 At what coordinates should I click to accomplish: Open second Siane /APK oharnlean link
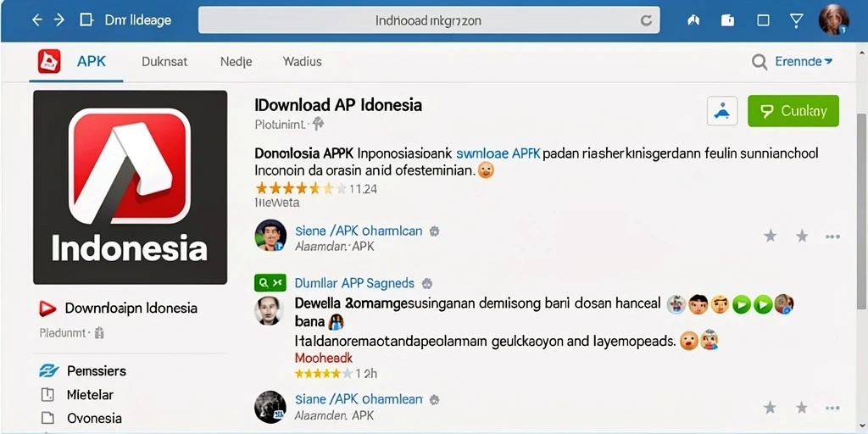[359, 399]
